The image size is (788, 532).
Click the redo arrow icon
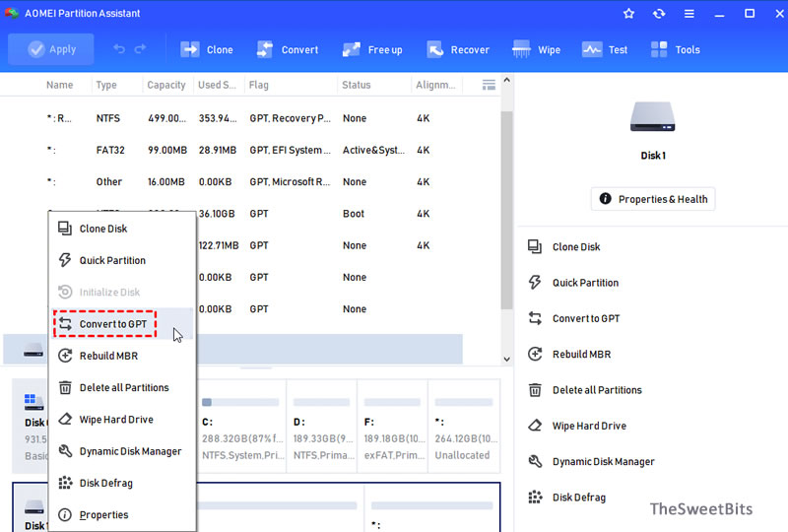click(140, 49)
